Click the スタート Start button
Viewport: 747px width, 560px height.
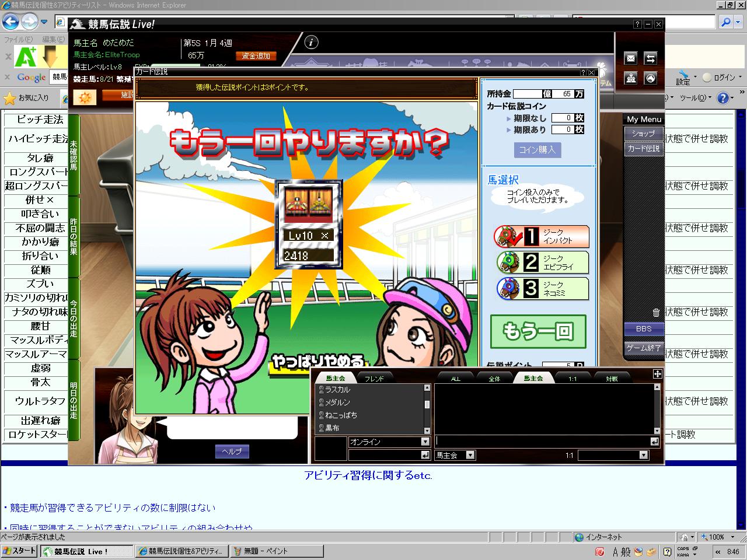point(19,551)
